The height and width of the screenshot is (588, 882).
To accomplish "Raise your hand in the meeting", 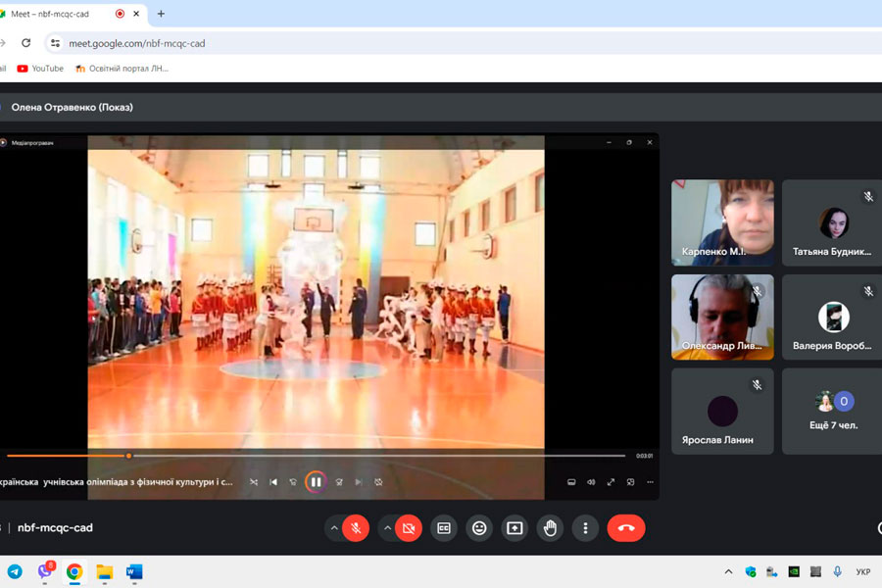I will [550, 528].
